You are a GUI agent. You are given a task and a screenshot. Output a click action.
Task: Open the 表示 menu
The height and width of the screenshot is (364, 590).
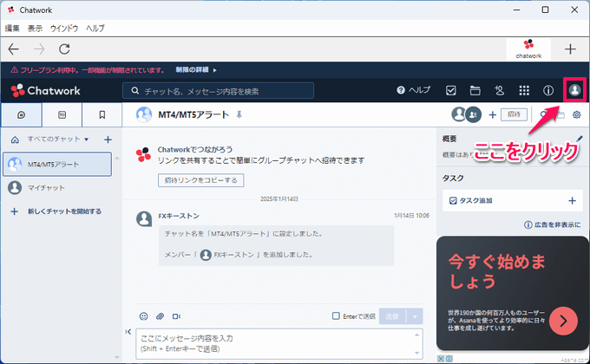[x=35, y=29]
